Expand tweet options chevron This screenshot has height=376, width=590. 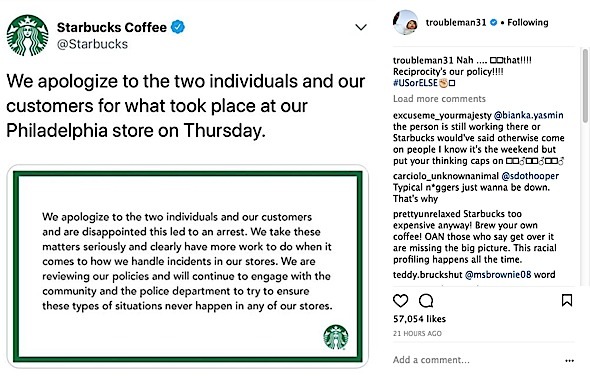point(361,27)
